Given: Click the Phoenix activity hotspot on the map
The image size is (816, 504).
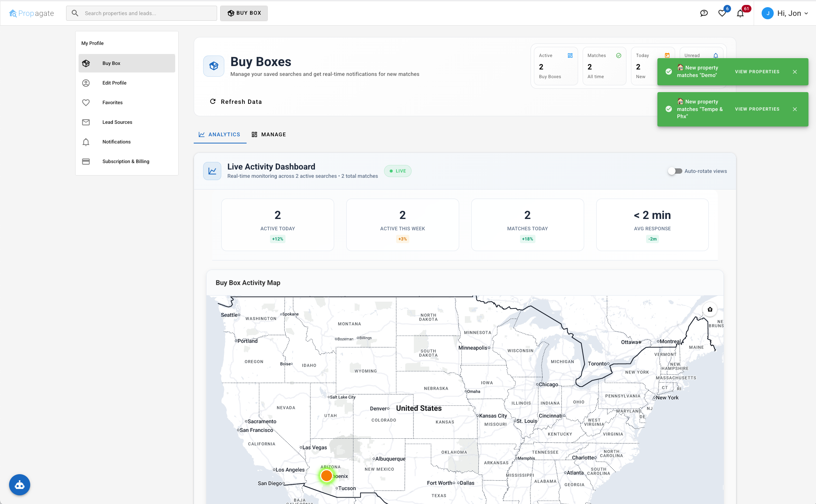Looking at the screenshot, I should point(326,475).
